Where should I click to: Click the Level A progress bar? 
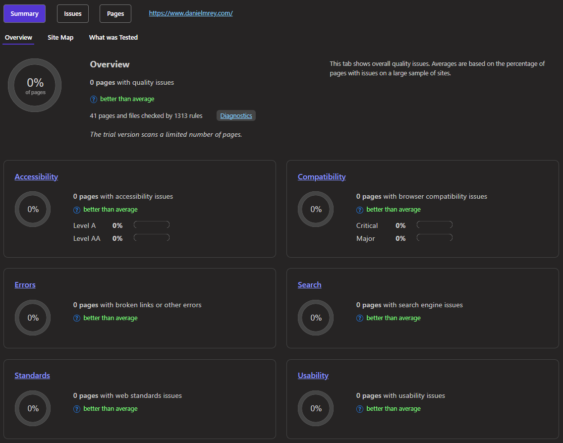(x=152, y=225)
